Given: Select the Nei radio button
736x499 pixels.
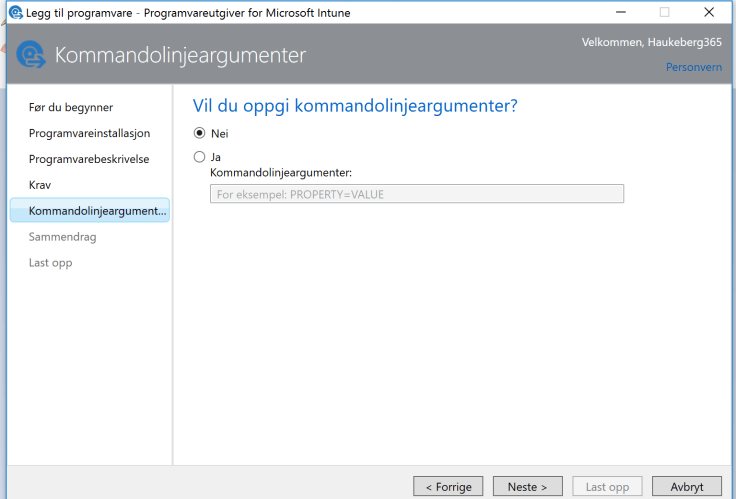Looking at the screenshot, I should [x=199, y=133].
